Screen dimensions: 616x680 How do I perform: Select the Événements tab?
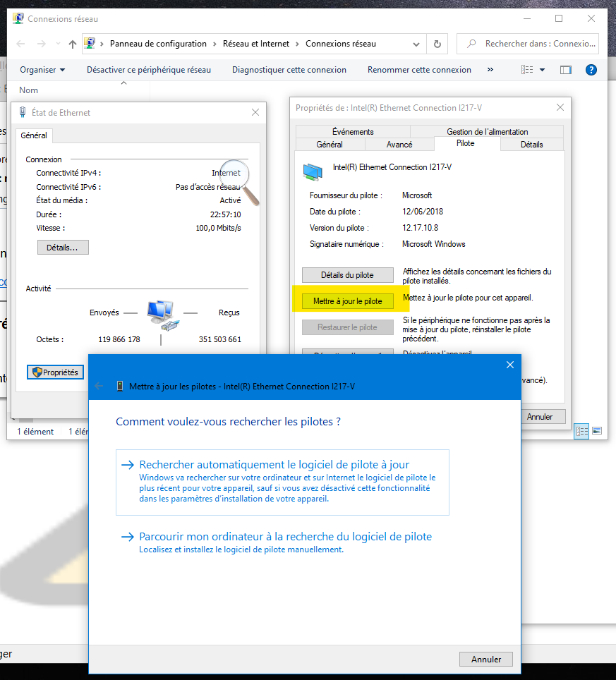click(x=353, y=132)
